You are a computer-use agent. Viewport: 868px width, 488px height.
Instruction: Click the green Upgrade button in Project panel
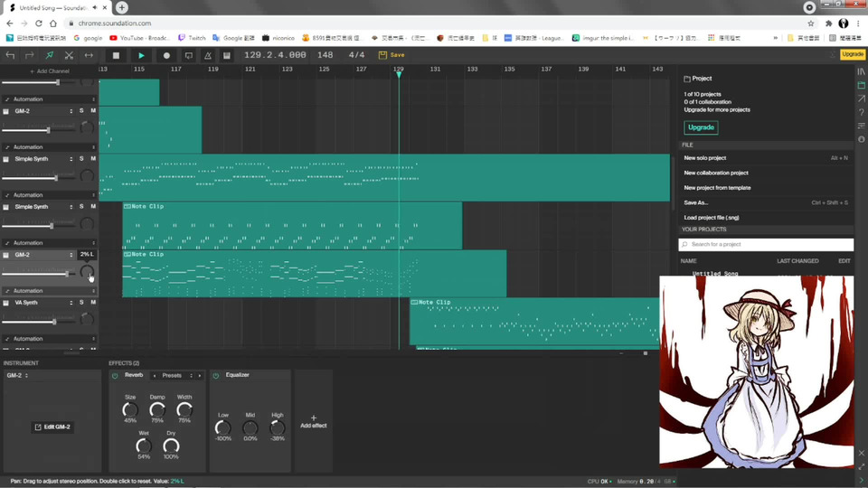tap(701, 127)
